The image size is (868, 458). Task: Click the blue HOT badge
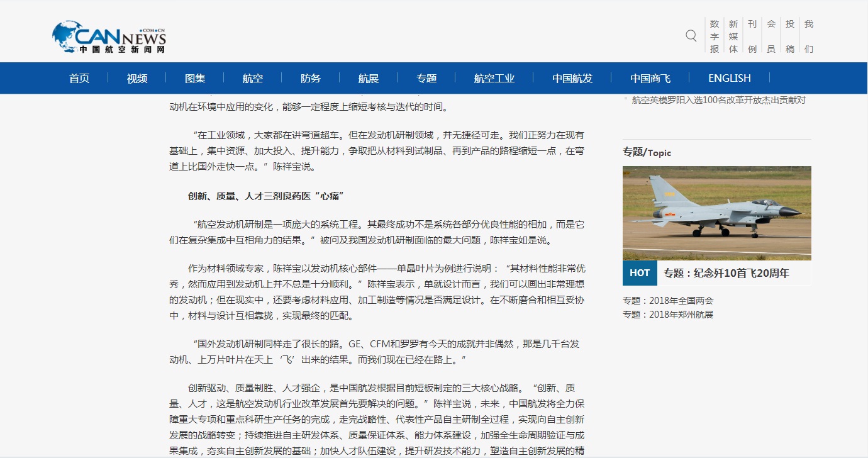(x=640, y=273)
